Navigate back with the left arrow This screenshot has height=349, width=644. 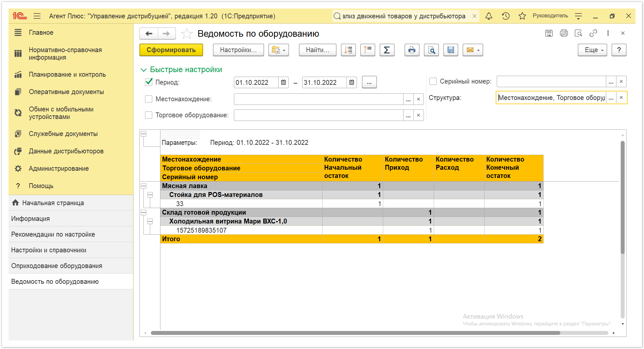tap(149, 33)
